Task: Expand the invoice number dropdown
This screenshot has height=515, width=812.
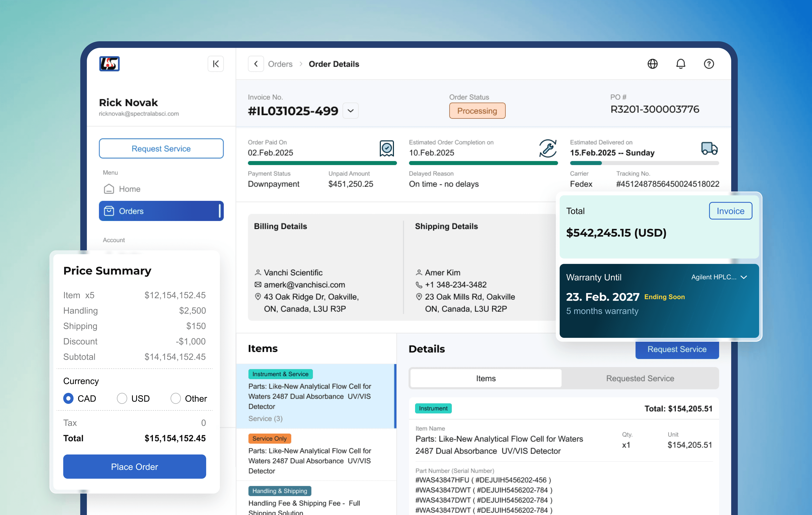Action: coord(350,111)
